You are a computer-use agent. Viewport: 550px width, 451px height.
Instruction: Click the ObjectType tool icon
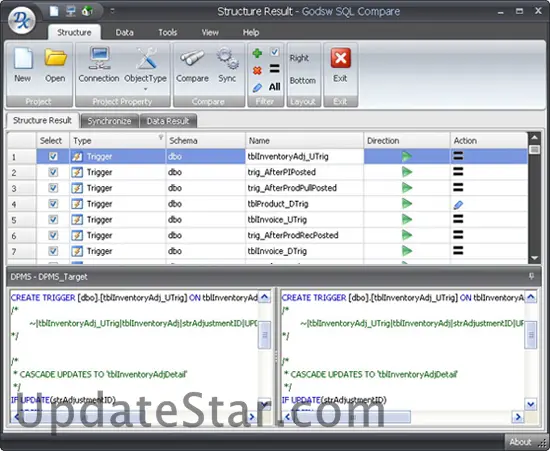pyautogui.click(x=146, y=59)
